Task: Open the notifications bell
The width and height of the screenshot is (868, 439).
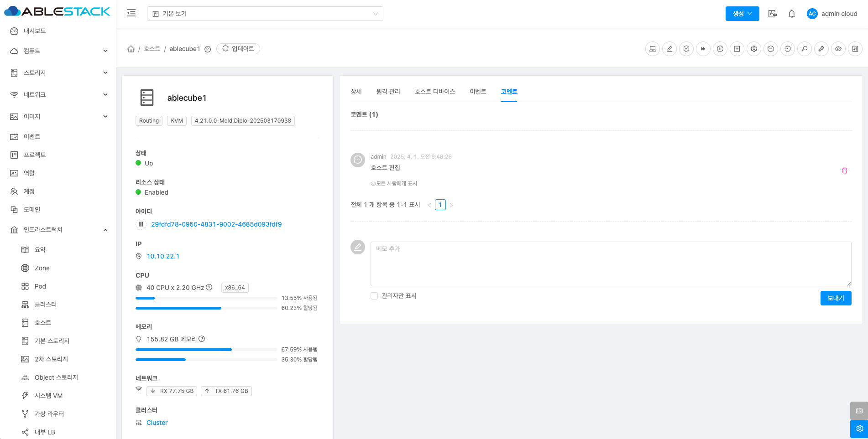Action: pos(792,14)
